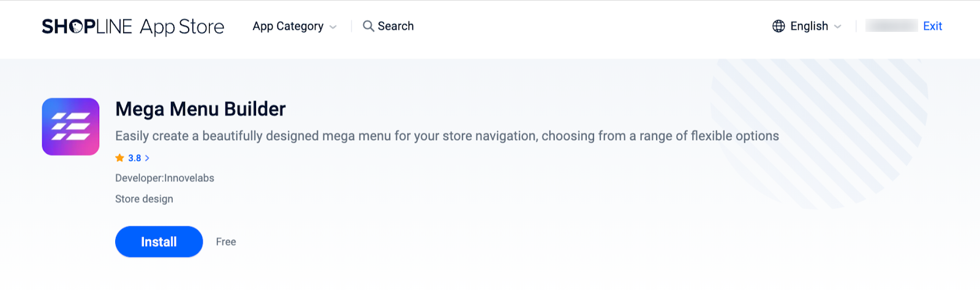
Task: Select the English language option
Action: click(x=809, y=26)
